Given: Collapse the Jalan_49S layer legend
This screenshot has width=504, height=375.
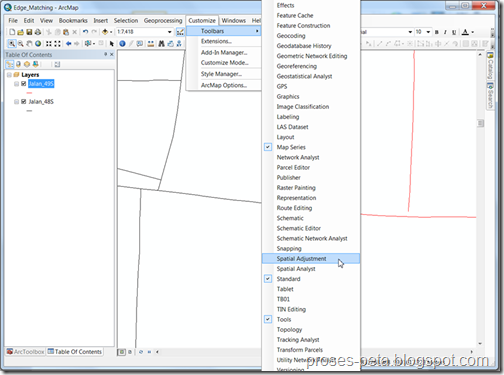Looking at the screenshot, I should click(16, 84).
